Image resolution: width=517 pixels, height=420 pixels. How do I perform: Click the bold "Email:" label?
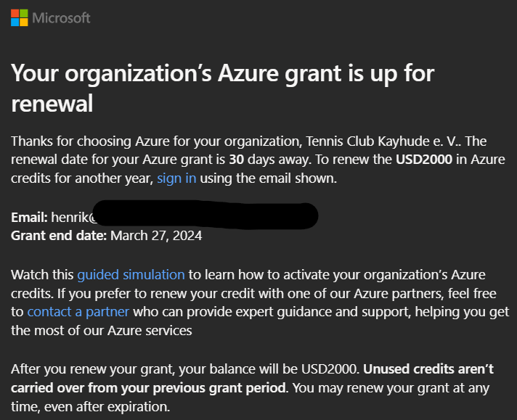[29, 218]
